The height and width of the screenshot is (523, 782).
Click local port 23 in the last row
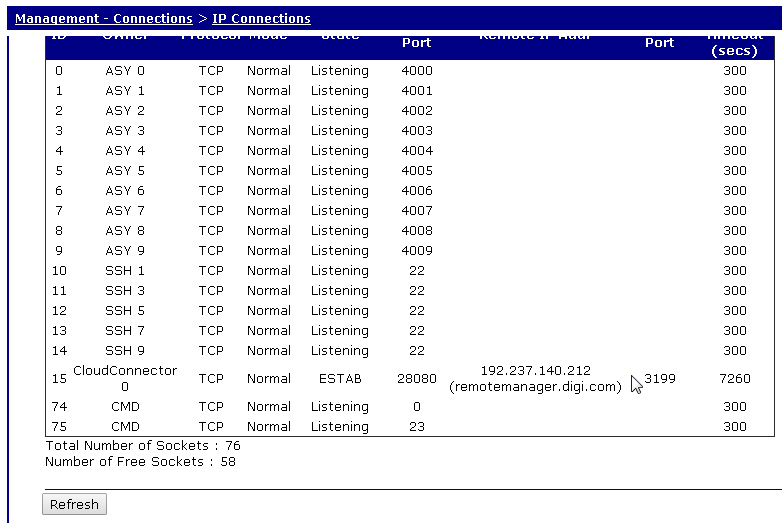point(416,427)
